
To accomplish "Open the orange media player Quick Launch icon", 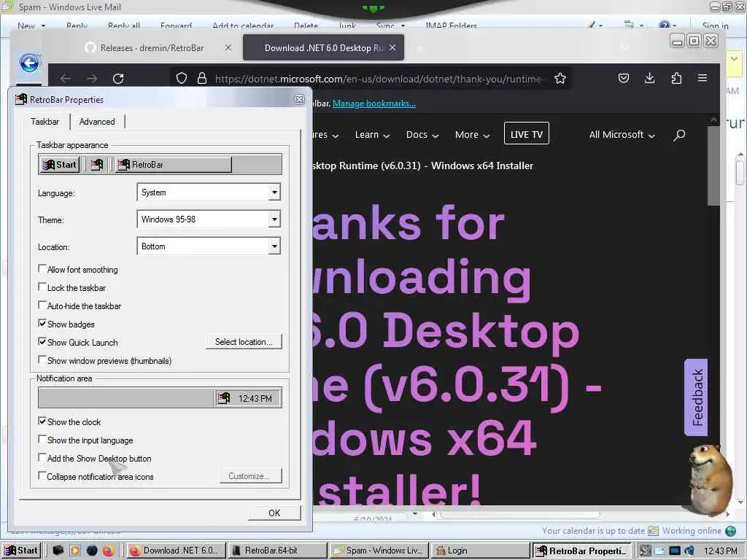I will pyautogui.click(x=75, y=551).
